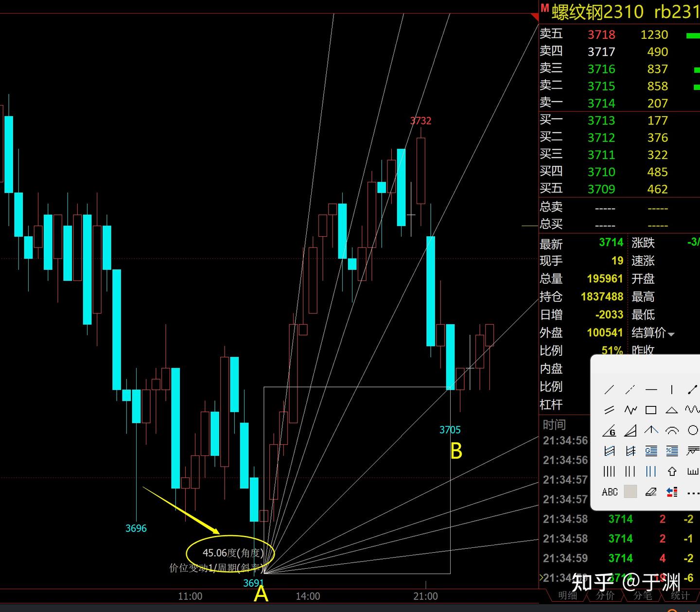The image size is (700, 612).
Task: Click the 卖二 price 3715
Action: [x=601, y=86]
